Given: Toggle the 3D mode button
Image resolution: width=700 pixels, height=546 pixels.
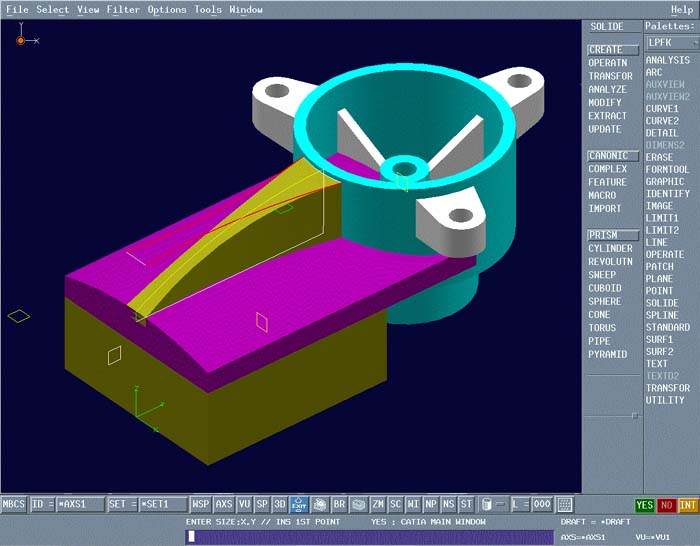Looking at the screenshot, I should tap(279, 505).
